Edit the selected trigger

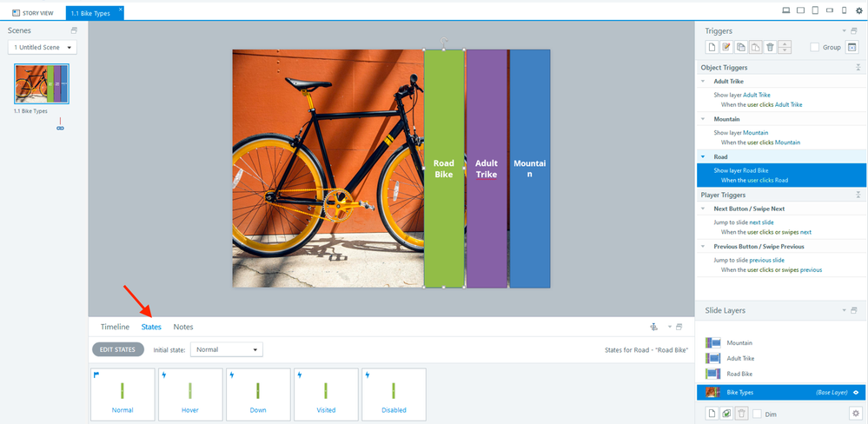727,47
